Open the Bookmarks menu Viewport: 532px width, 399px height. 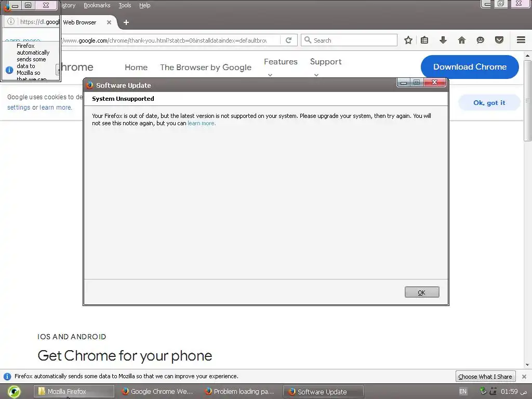click(x=97, y=5)
